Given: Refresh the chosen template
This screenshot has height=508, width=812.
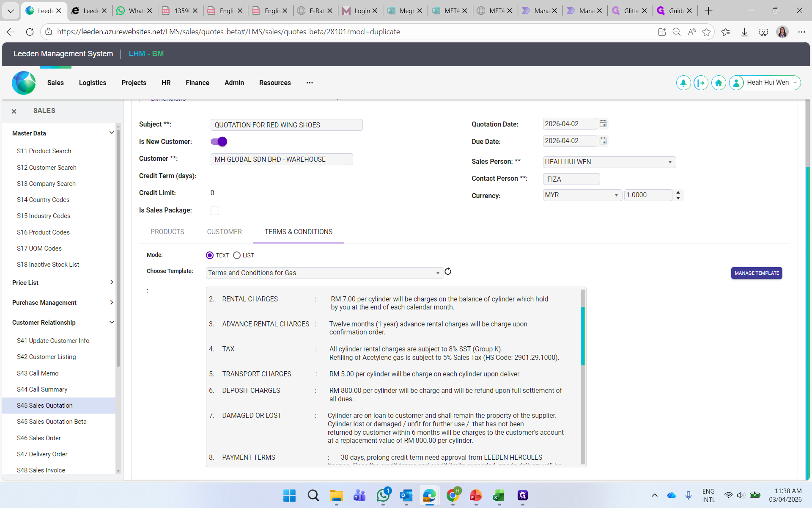Looking at the screenshot, I should click(448, 271).
